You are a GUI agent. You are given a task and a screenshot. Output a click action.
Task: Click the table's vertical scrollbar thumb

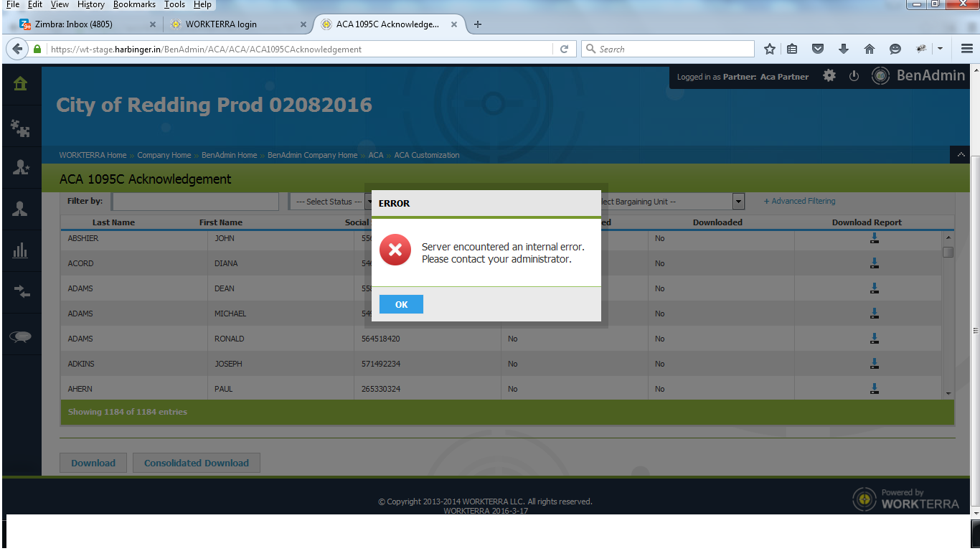(948, 253)
